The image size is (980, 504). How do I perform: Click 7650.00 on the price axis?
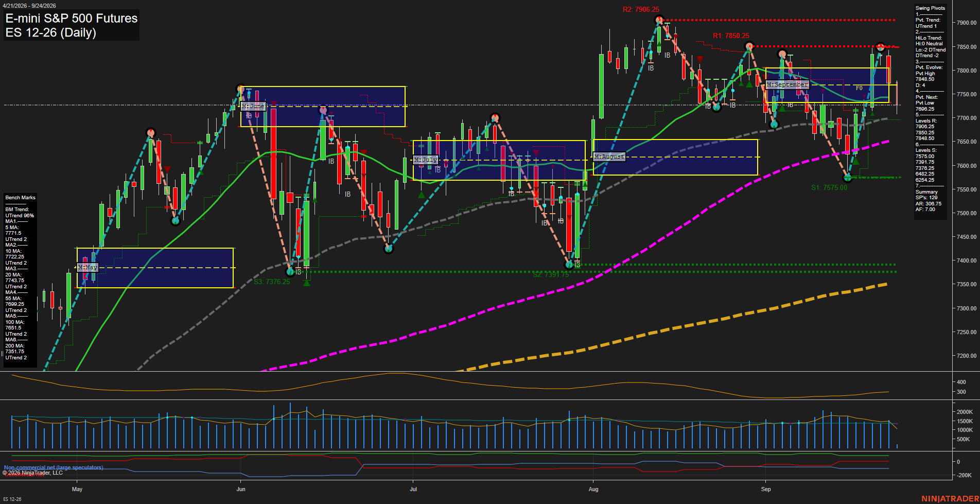(967, 142)
